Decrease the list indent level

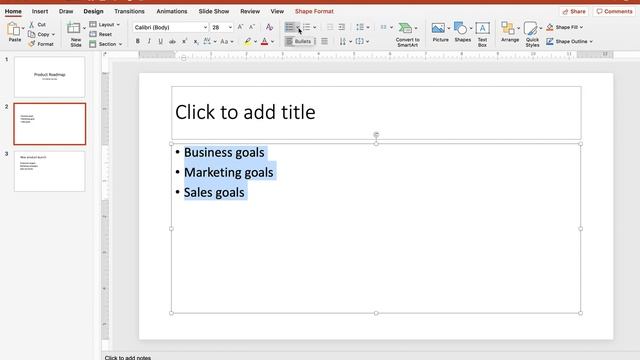(330, 27)
